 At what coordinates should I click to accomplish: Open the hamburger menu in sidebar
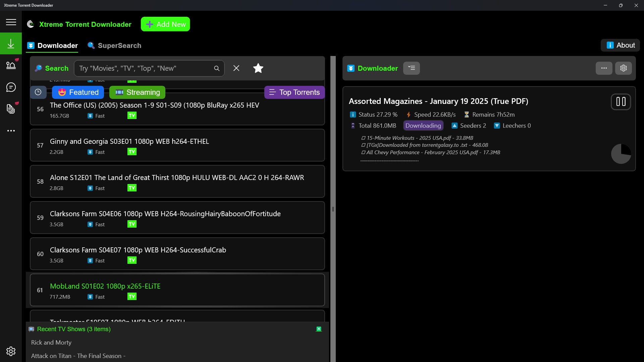(x=11, y=22)
